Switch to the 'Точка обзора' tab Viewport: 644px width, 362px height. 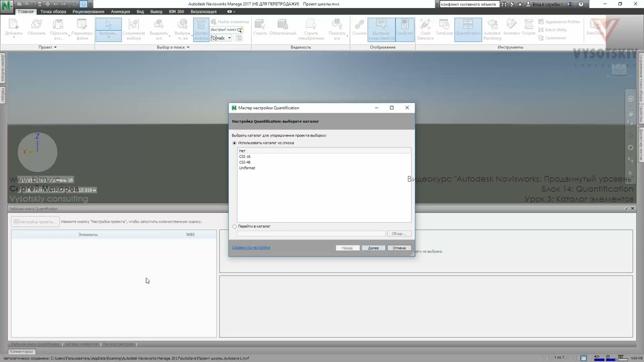pos(53,12)
